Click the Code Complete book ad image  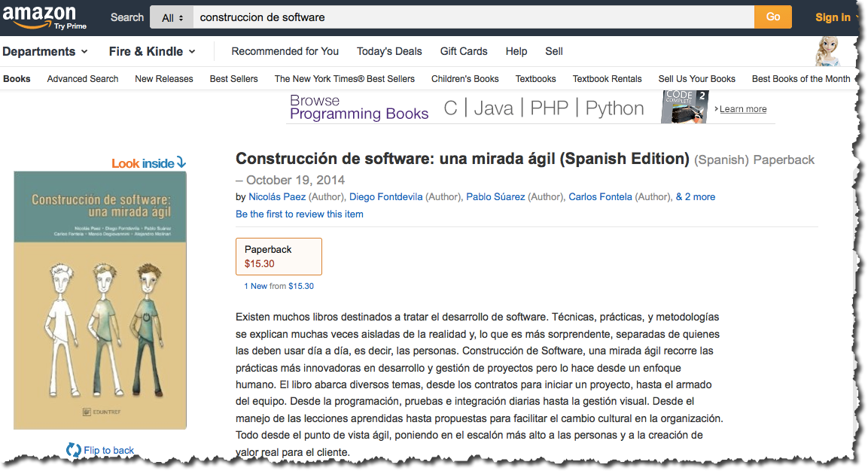684,108
